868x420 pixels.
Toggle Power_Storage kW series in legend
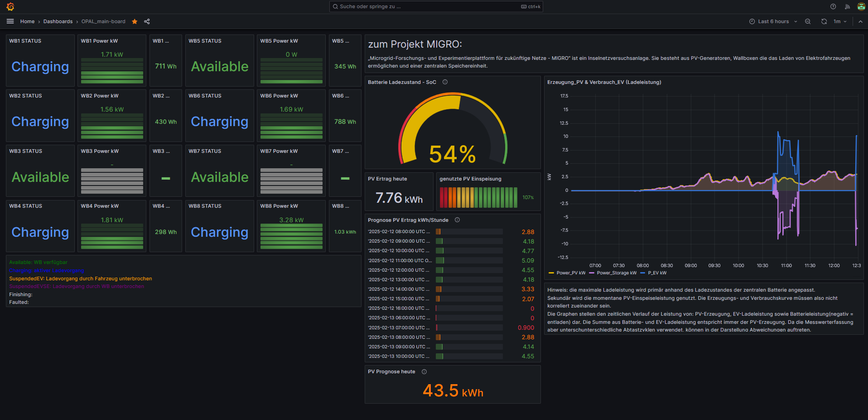pos(616,273)
